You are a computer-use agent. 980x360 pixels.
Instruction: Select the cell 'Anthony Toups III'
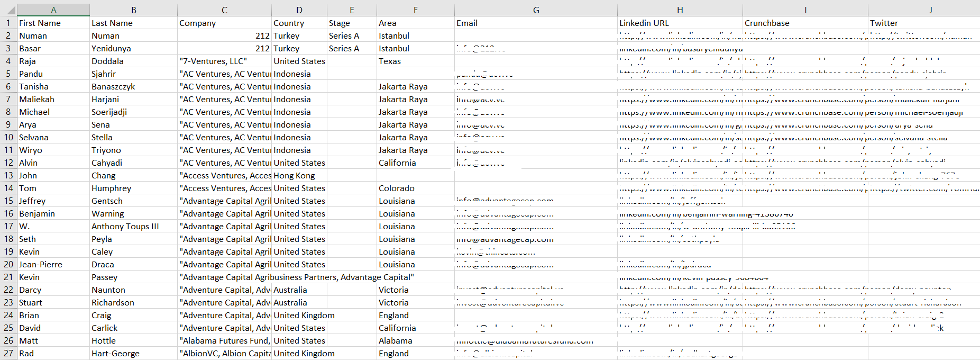(x=133, y=226)
